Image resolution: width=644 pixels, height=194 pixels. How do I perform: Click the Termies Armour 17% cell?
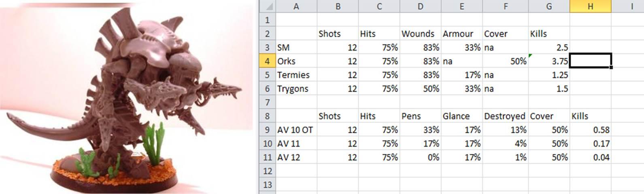coord(461,75)
